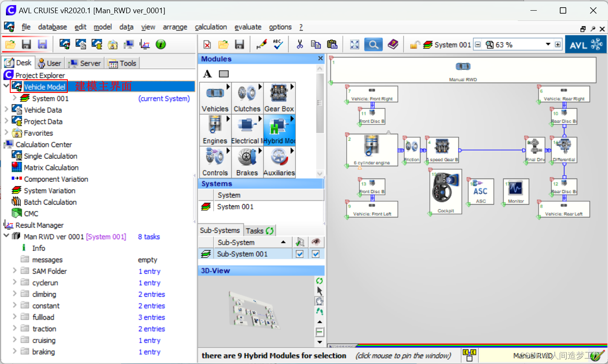The image size is (608, 364).
Task: Select the text label tool 'A' in Modules
Action: pos(208,74)
